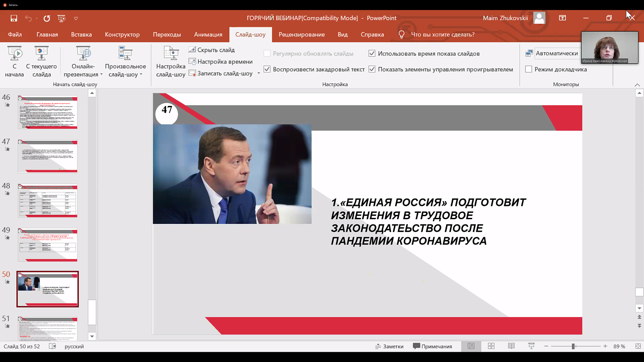The image size is (644, 362).
Task: Click the user account avatar icon
Action: pyautogui.click(x=539, y=18)
